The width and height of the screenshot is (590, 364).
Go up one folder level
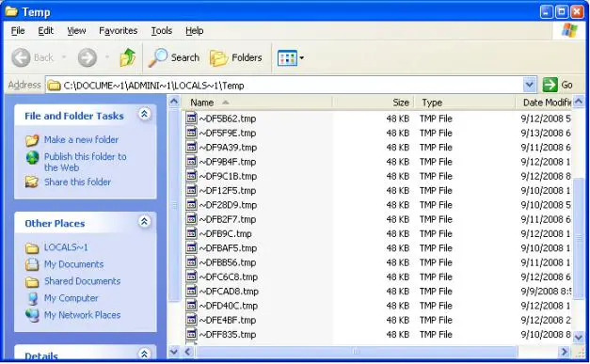click(128, 58)
